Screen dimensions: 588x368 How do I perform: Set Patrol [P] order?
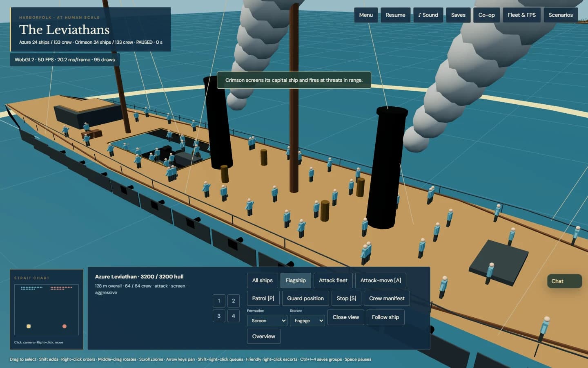(x=263, y=298)
